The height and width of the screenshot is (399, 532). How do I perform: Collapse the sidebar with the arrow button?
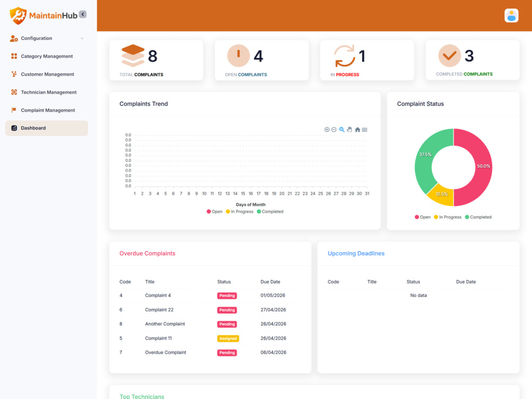[x=83, y=14]
